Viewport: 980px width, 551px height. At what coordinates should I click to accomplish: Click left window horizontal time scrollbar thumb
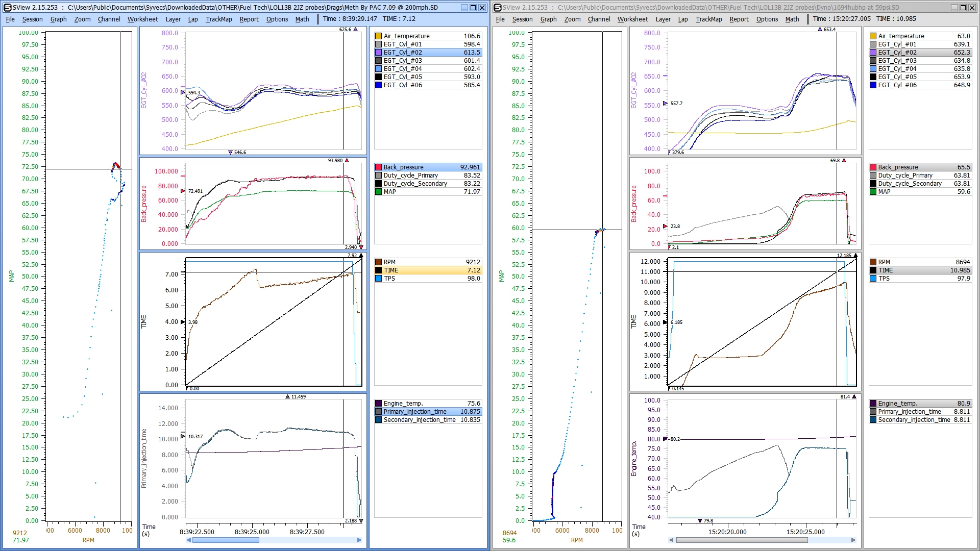click(225, 540)
